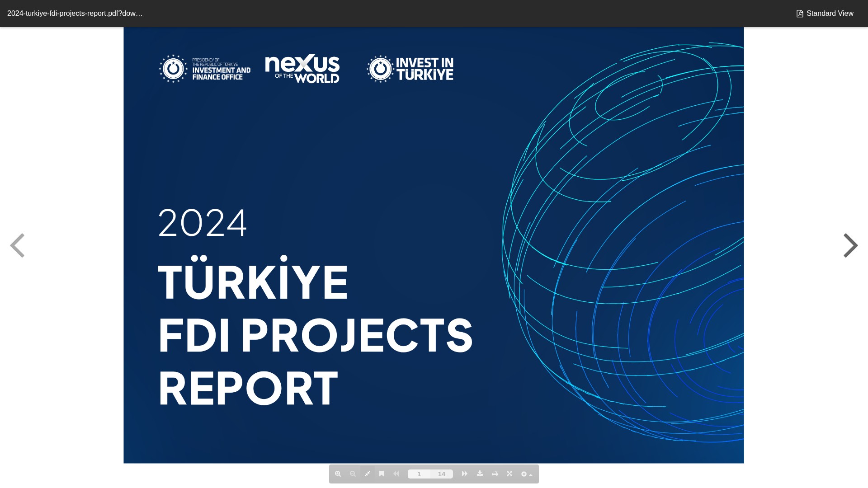Click the Nexus of the World logo
The image size is (868, 488).
point(302,69)
